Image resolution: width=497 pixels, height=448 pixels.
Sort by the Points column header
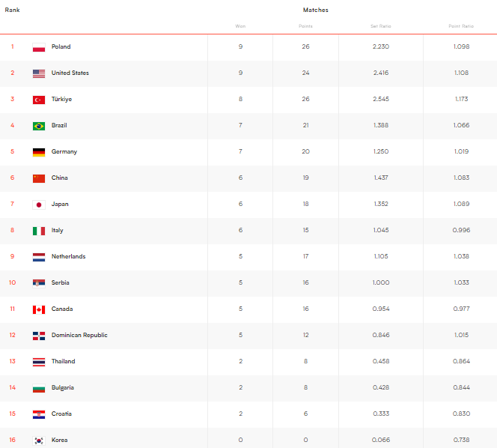(x=305, y=26)
